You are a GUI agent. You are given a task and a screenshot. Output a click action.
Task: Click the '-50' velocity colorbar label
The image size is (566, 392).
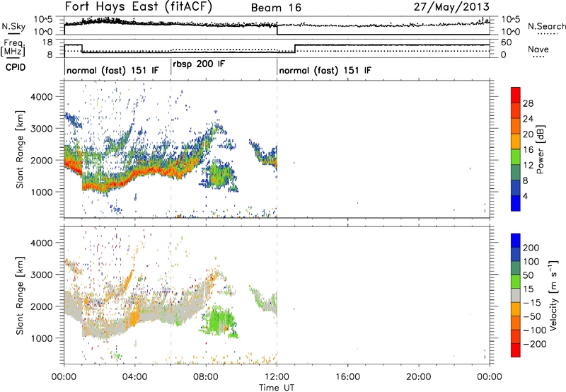[x=532, y=316]
